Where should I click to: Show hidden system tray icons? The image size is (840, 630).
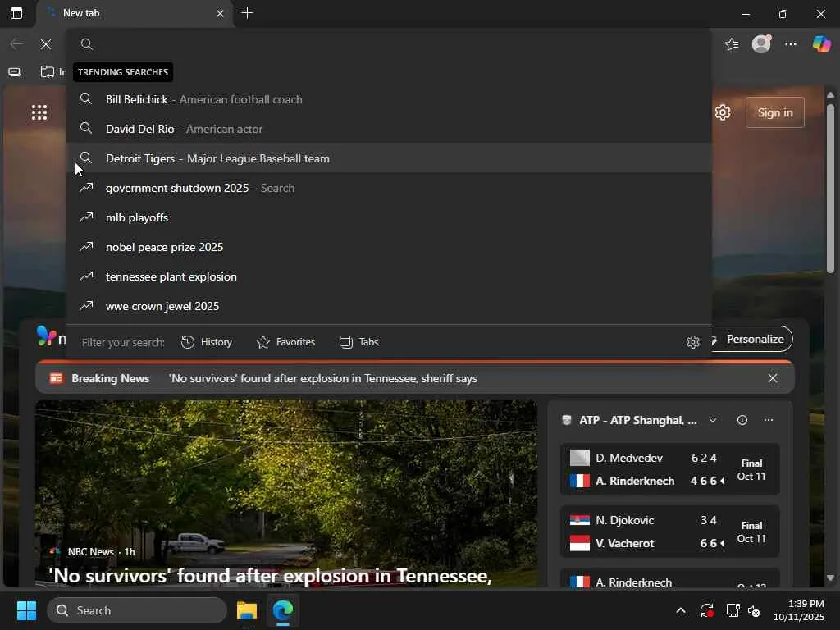pyautogui.click(x=680, y=610)
